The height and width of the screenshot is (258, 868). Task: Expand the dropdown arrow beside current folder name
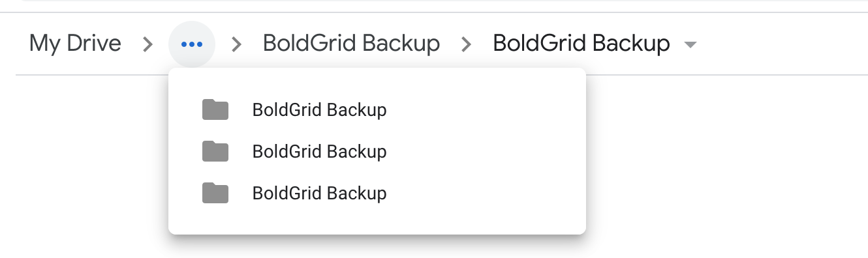coord(690,45)
